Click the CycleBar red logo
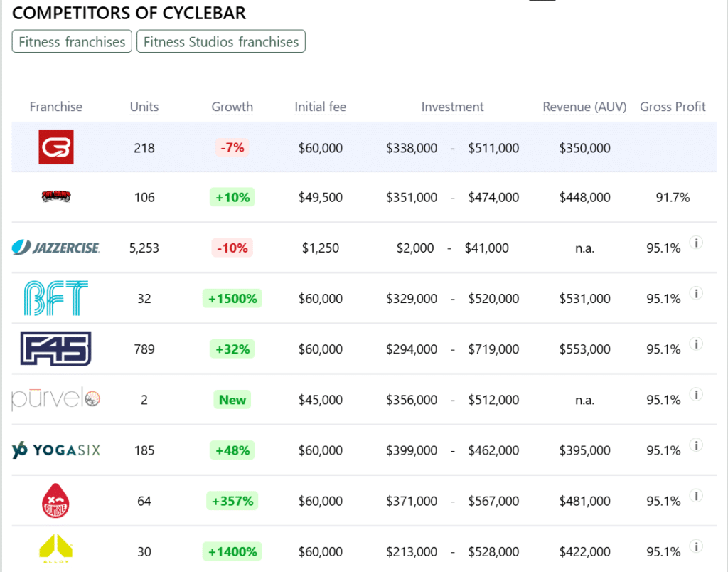 55,147
